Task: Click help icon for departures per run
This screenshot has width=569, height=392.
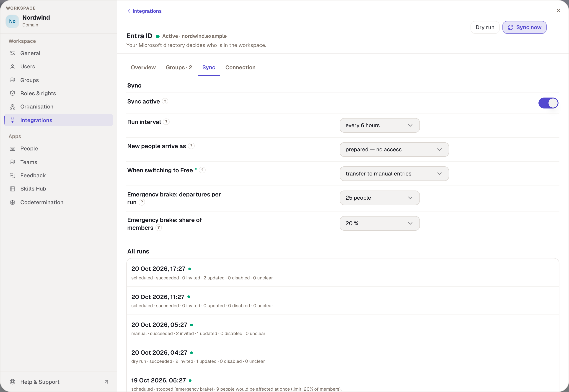Action: pos(142,202)
